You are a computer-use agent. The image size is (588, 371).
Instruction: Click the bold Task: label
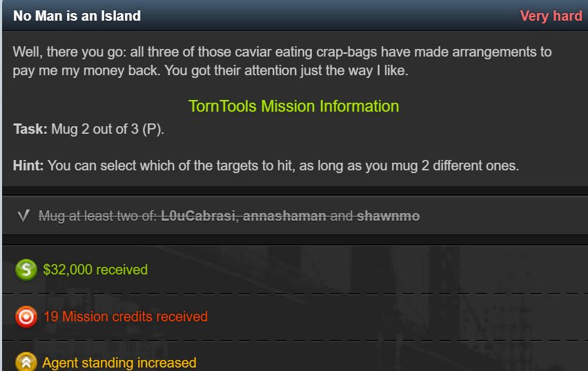(x=30, y=129)
